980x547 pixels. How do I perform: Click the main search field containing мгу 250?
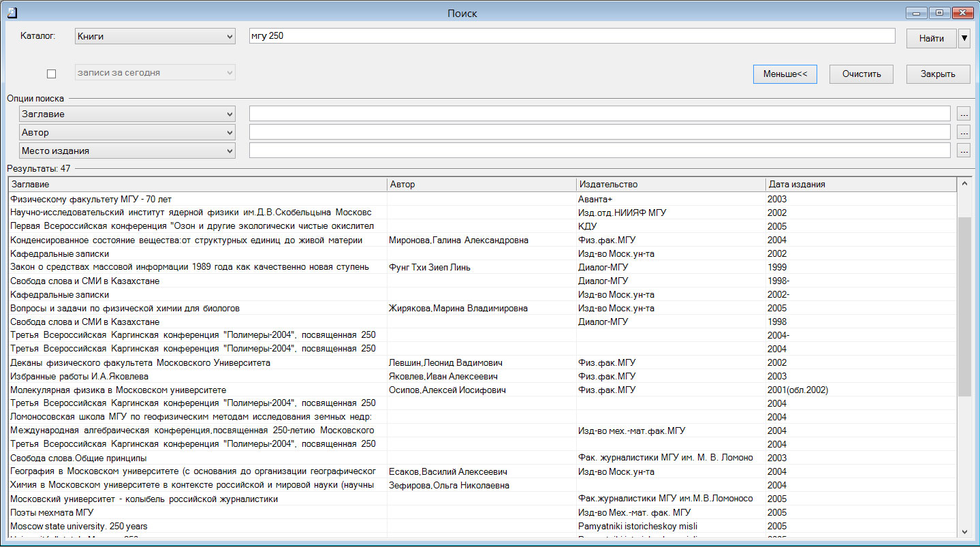571,36
